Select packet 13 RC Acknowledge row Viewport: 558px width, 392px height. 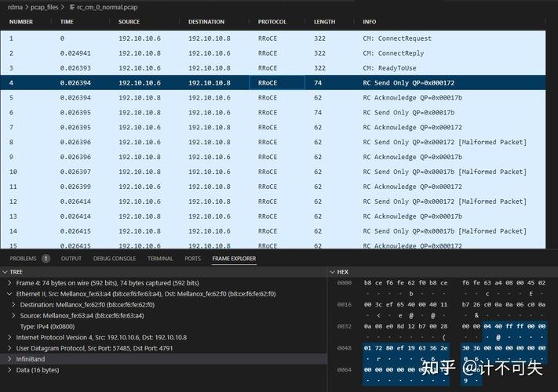coord(273,216)
